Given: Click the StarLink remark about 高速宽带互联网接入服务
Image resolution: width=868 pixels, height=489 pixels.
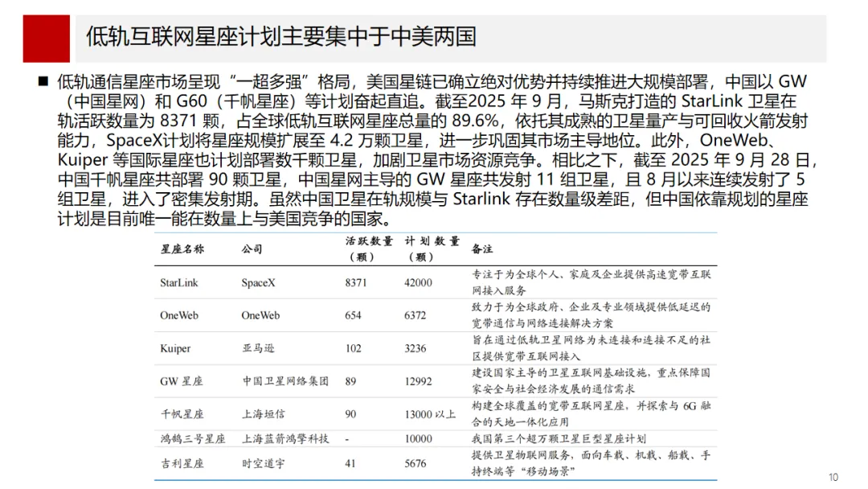Looking at the screenshot, I should (592, 282).
